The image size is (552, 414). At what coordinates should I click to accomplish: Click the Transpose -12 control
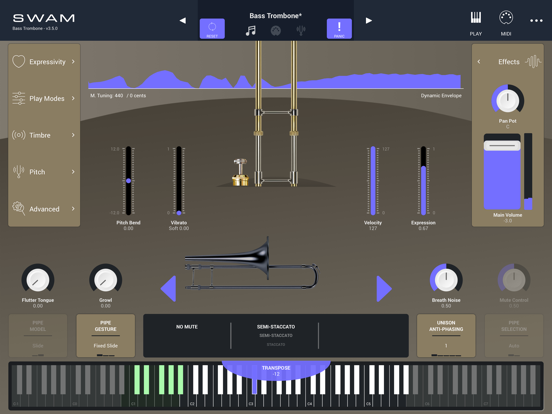(x=276, y=370)
